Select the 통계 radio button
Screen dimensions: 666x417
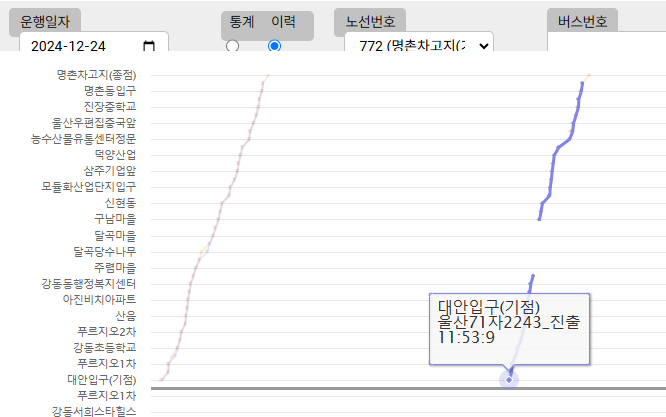coord(233,46)
